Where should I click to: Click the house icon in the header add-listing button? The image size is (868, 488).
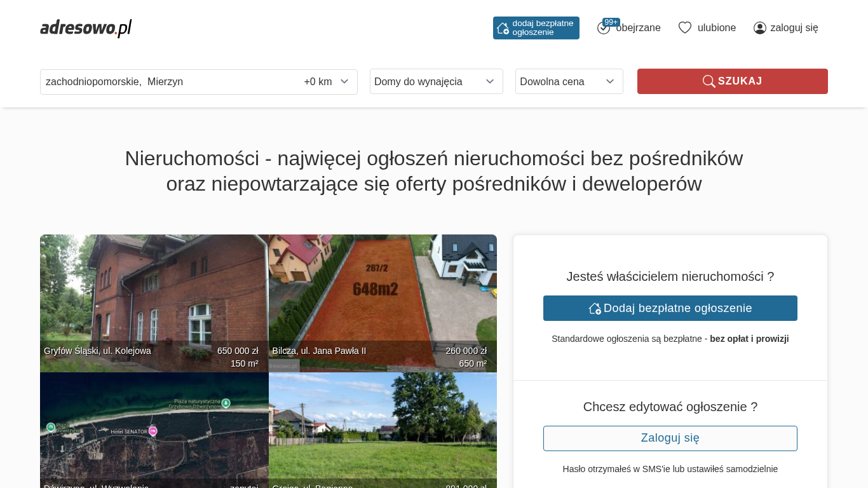tap(503, 28)
